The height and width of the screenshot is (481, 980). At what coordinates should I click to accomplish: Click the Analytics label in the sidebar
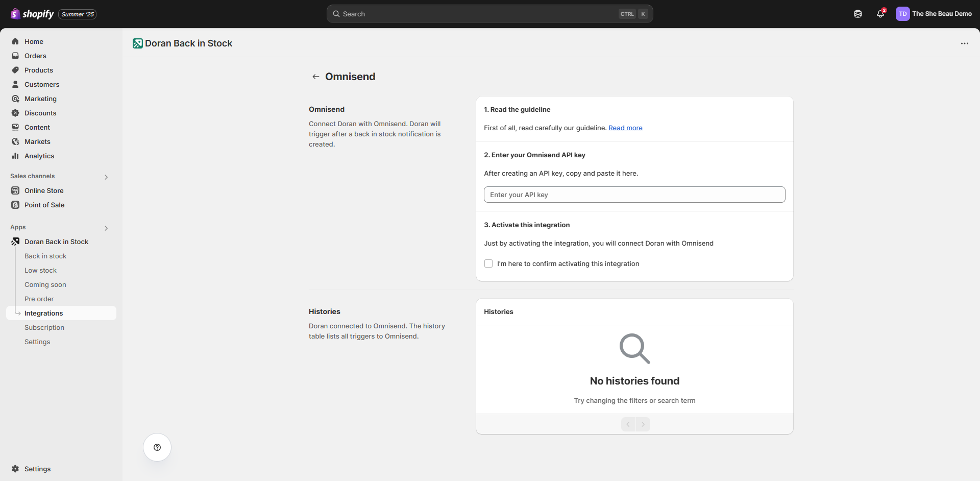tap(39, 156)
